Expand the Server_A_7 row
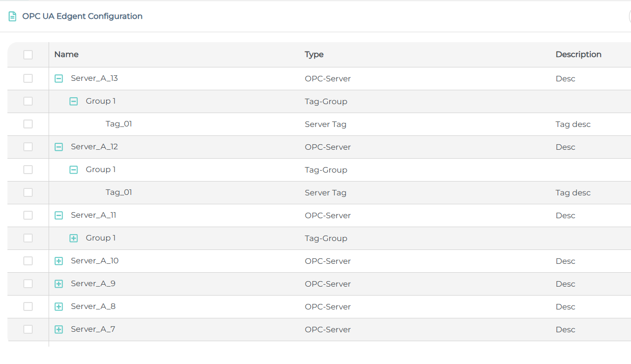This screenshot has height=364, width=631. (59, 329)
